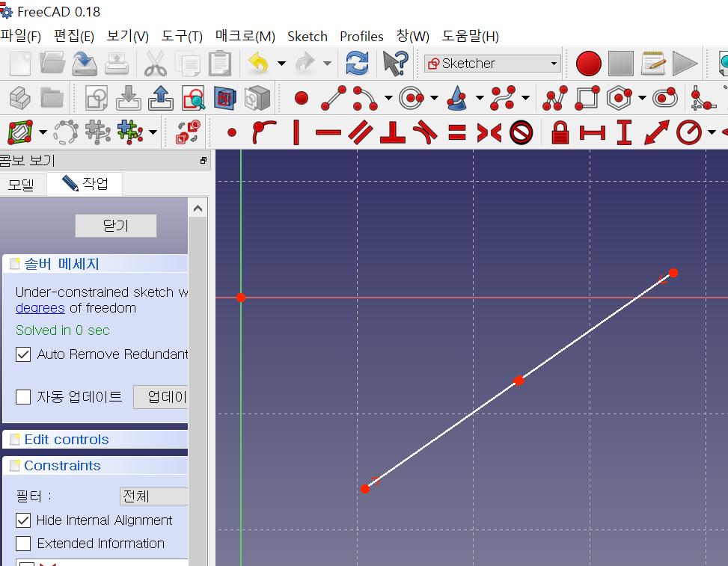
Task: Start macro recording with red circle
Action: pos(588,63)
